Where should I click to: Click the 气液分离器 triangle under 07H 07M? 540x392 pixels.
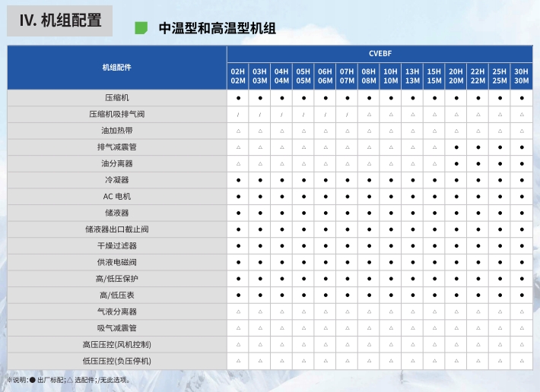pos(348,311)
